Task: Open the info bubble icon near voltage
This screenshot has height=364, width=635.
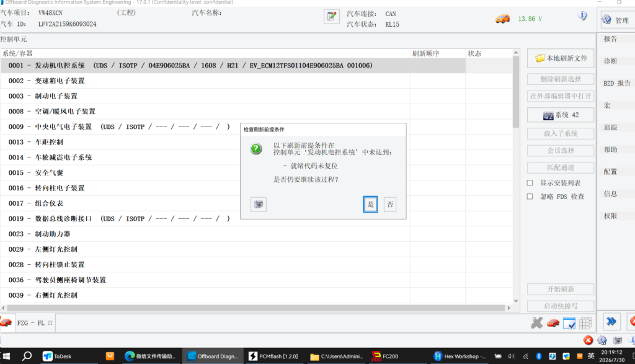Action: click(x=582, y=16)
